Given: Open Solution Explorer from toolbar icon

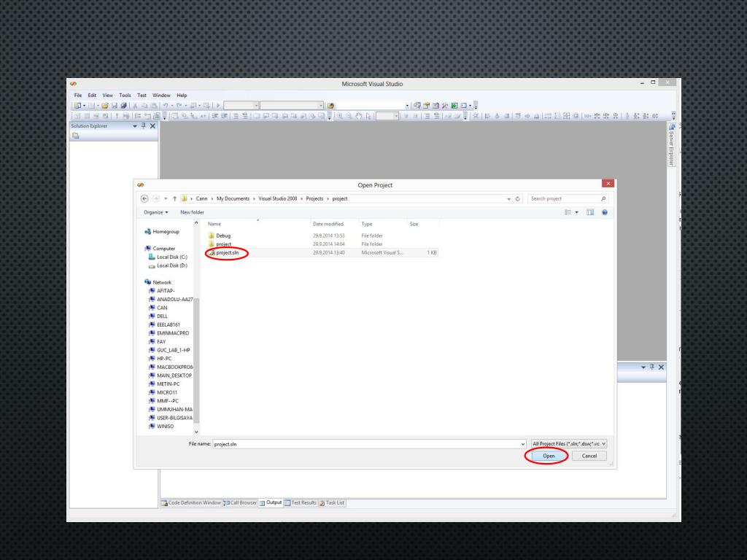Looking at the screenshot, I should (417, 106).
